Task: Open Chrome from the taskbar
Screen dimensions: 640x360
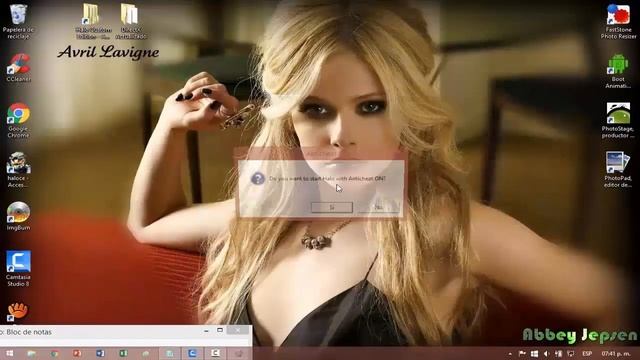Action: pyautogui.click(x=54, y=353)
